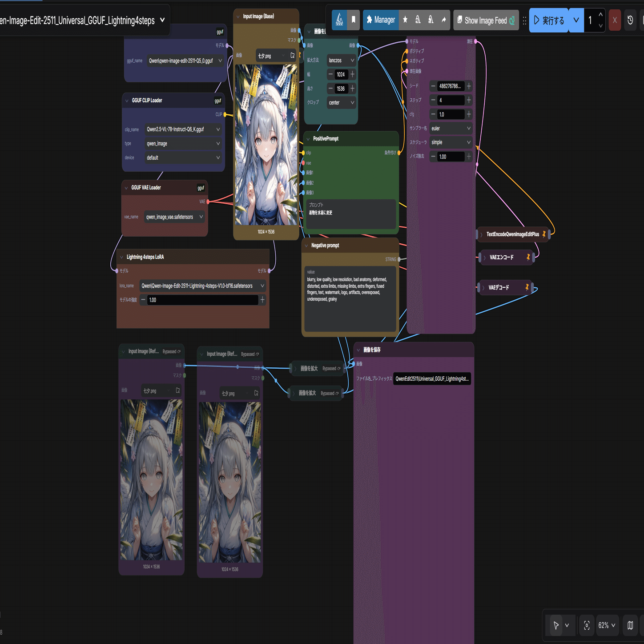Collapse the Negative prompt node
This screenshot has width=644, height=644.
307,245
